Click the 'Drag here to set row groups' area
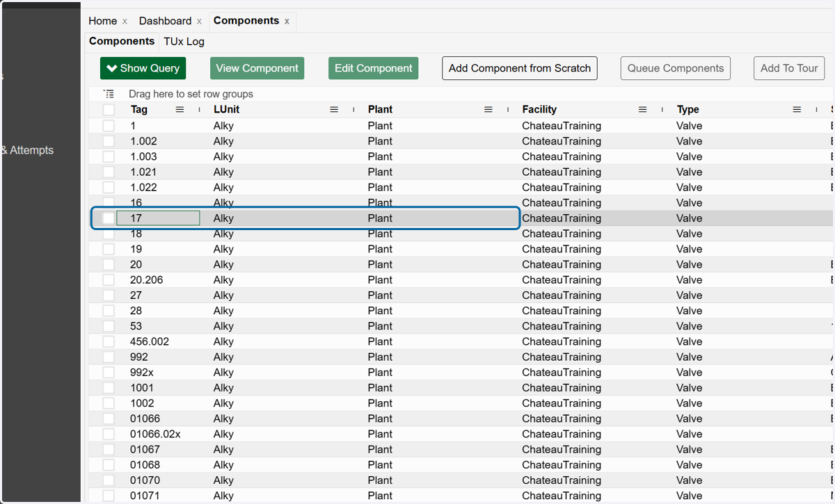The width and height of the screenshot is (835, 504). pyautogui.click(x=191, y=94)
